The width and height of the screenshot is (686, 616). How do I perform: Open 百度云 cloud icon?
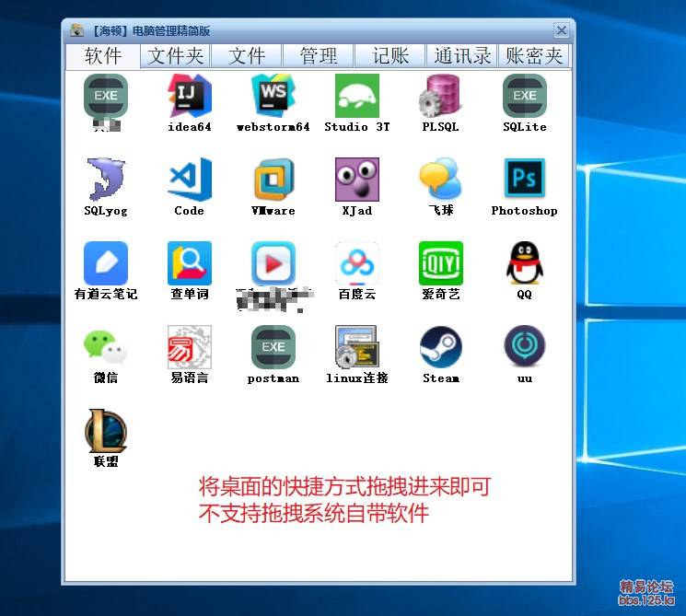[x=357, y=263]
